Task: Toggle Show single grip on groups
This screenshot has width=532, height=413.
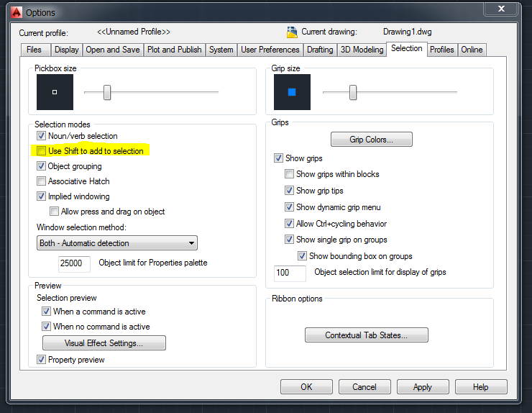Action: pos(289,240)
